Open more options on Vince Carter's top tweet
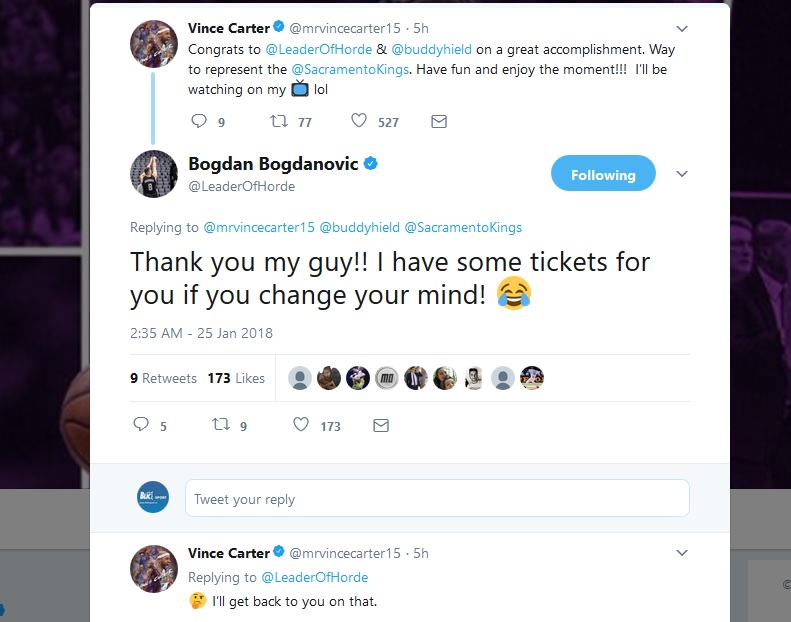791x622 pixels. (682, 28)
